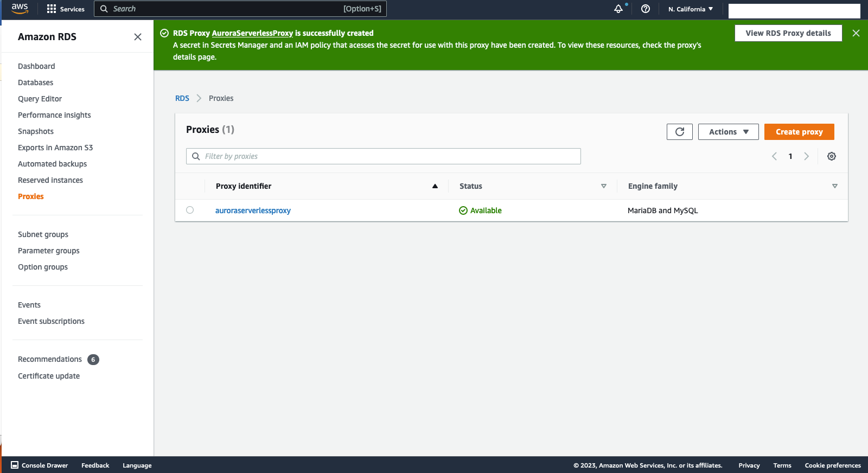
Task: Click View RDS Proxy details button
Action: click(788, 33)
